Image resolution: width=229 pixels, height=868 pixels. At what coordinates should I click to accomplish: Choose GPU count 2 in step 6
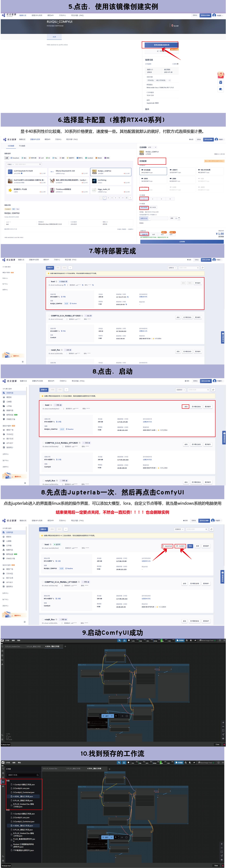pos(153,199)
